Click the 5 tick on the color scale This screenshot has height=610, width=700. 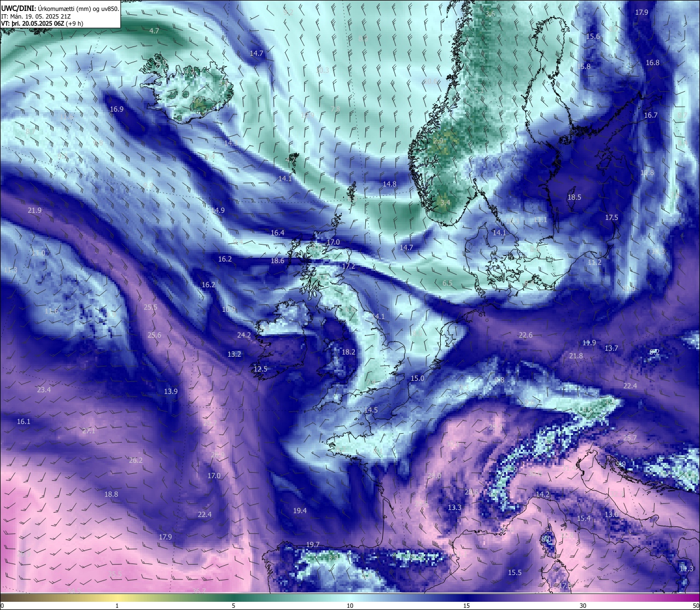coord(234,606)
